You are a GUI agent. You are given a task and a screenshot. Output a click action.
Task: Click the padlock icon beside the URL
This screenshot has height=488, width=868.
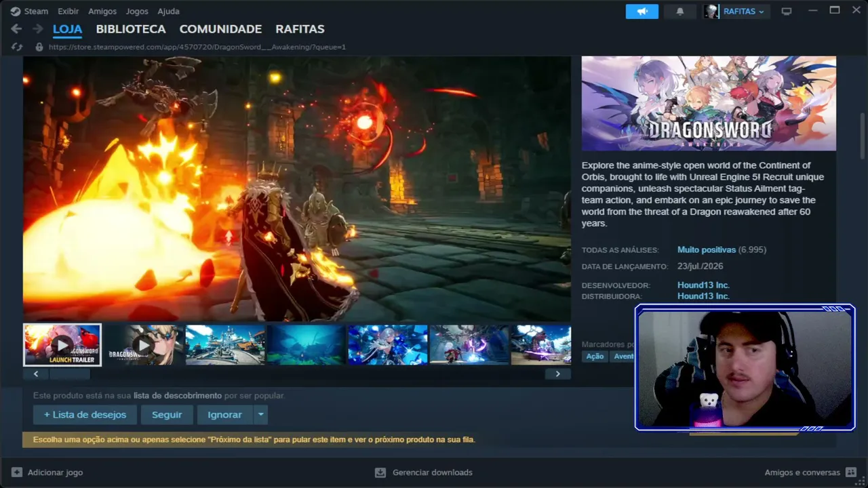[39, 47]
